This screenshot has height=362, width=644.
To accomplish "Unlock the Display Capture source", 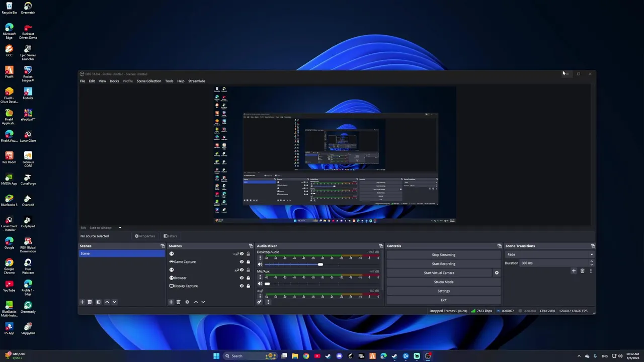I will pyautogui.click(x=248, y=286).
